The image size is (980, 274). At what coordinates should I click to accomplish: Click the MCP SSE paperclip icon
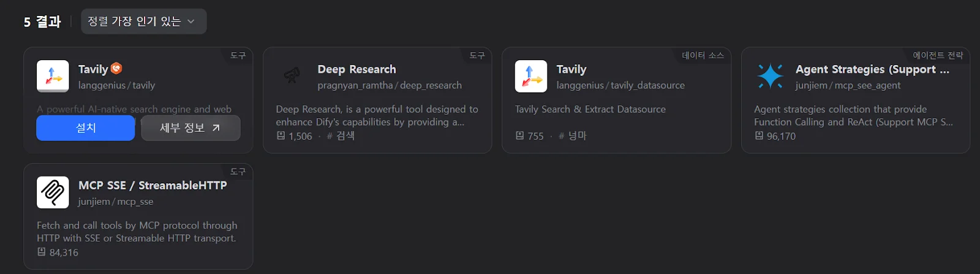[x=53, y=192]
